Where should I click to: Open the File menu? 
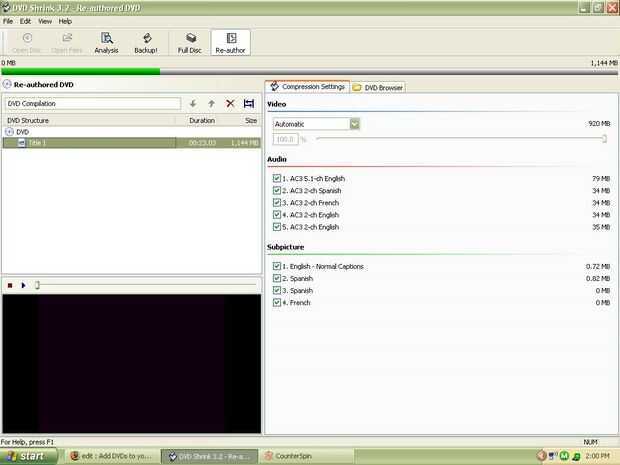8,21
